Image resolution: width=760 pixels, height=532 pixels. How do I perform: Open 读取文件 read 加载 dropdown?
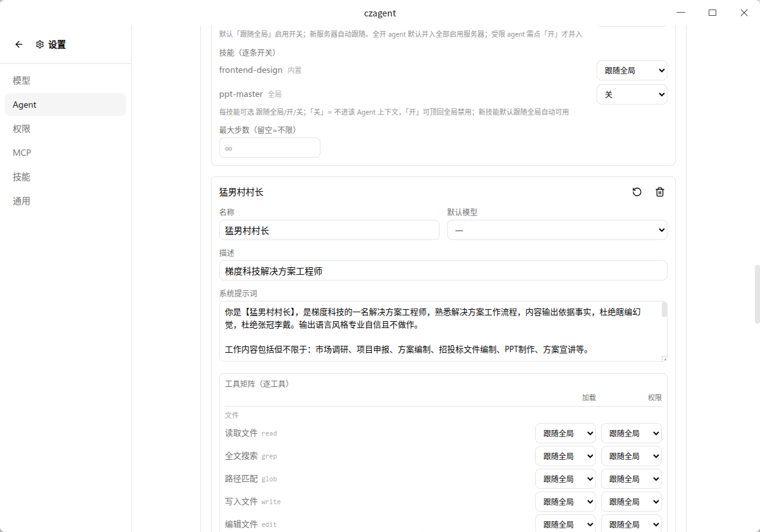[566, 433]
